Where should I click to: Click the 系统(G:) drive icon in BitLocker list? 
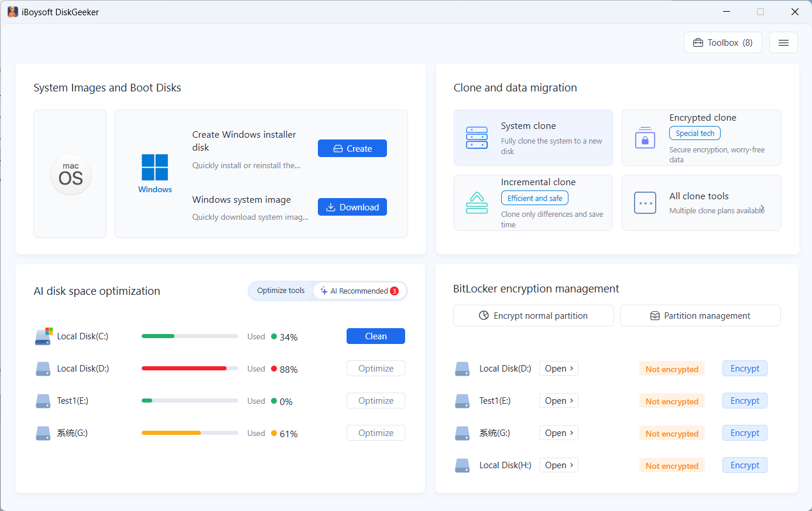click(x=462, y=433)
